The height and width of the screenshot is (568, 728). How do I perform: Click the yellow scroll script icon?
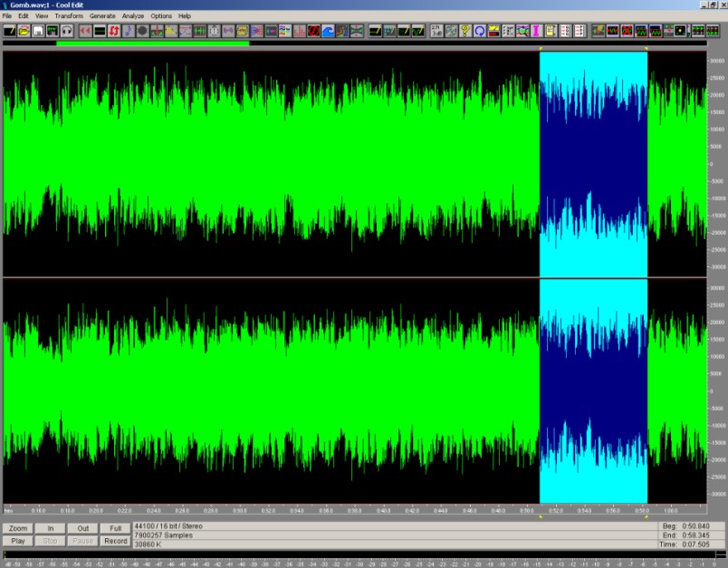pyautogui.click(x=551, y=31)
